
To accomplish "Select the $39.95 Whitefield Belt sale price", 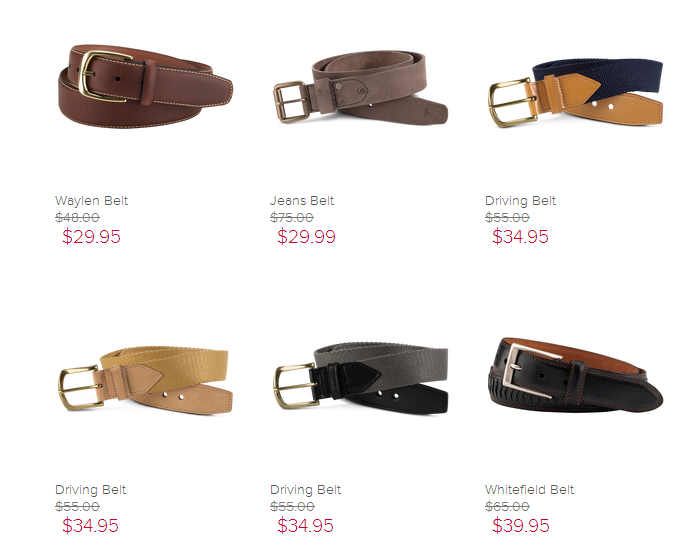I will coord(521,525).
